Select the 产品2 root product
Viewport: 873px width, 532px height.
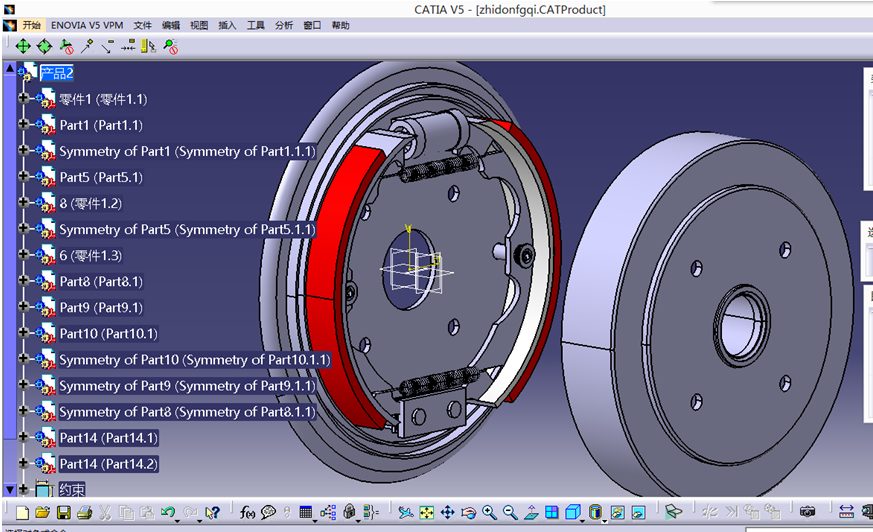(x=56, y=73)
